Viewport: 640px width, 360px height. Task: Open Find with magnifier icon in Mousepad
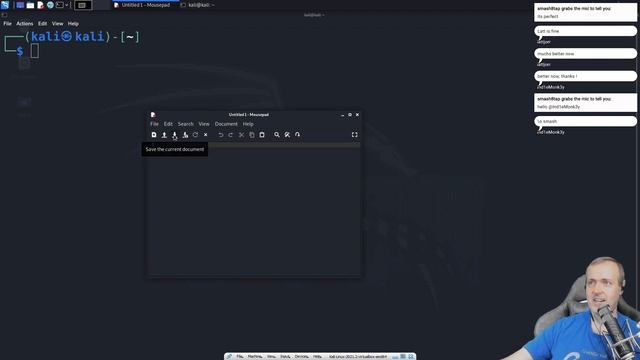(277, 135)
